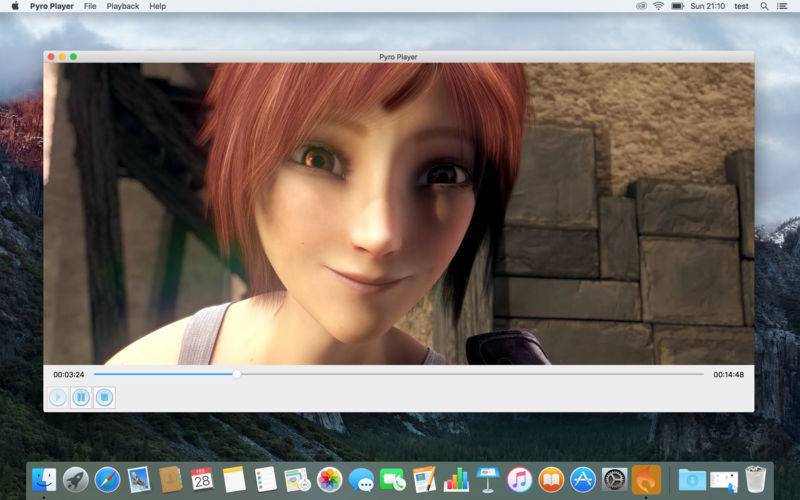Click the video frame in Pyro Player

tap(398, 214)
